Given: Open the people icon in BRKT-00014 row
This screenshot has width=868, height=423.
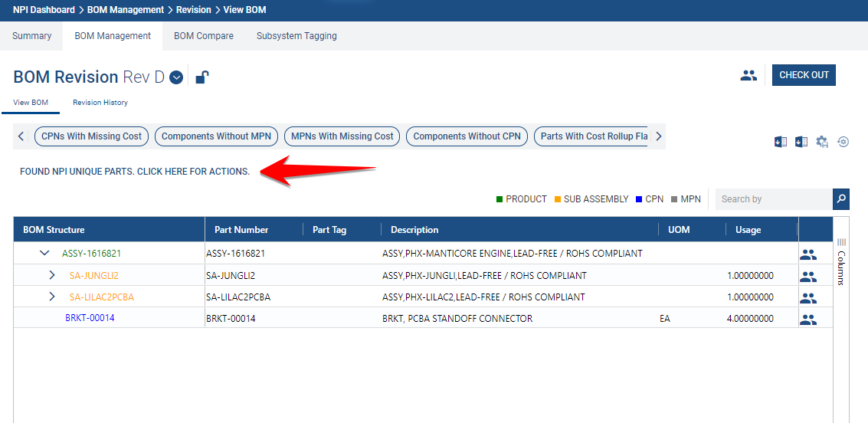Looking at the screenshot, I should (807, 319).
